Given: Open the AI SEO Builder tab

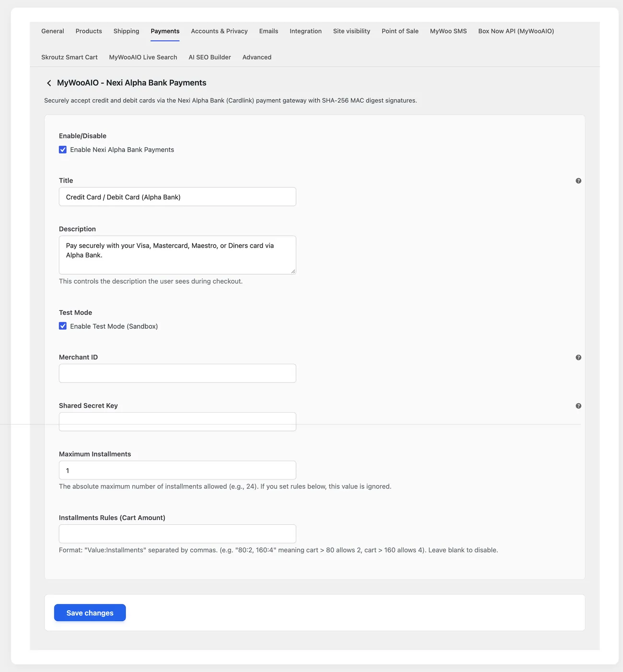Looking at the screenshot, I should (210, 57).
